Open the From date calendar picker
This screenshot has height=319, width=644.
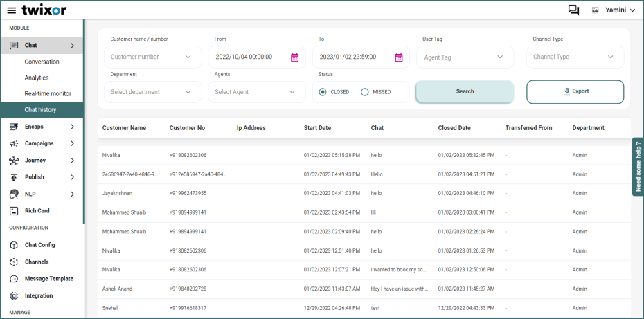pyautogui.click(x=294, y=57)
